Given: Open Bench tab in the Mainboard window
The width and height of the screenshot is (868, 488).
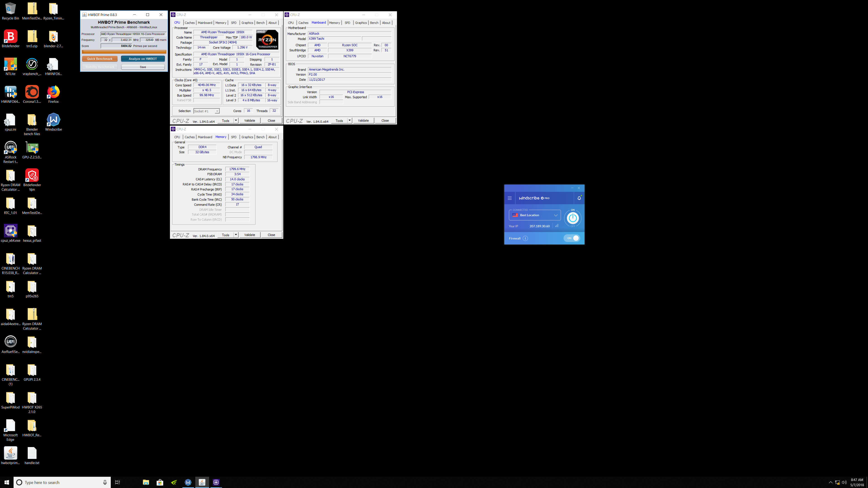Looking at the screenshot, I should point(374,23).
